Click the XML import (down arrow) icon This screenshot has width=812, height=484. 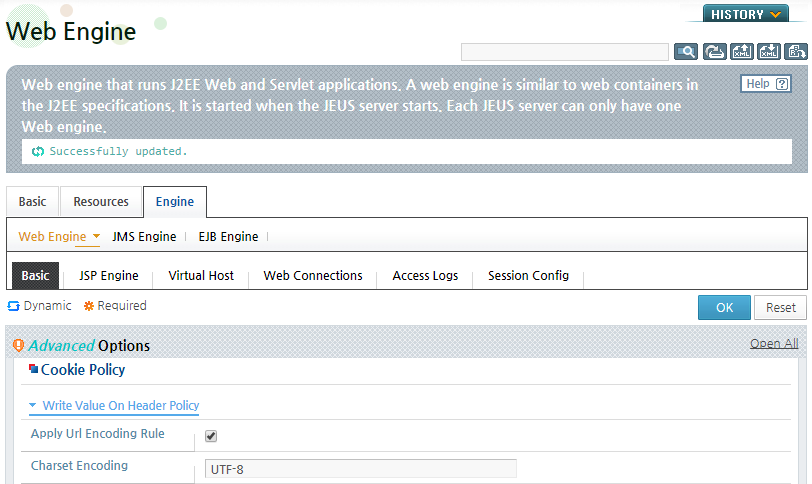point(768,52)
